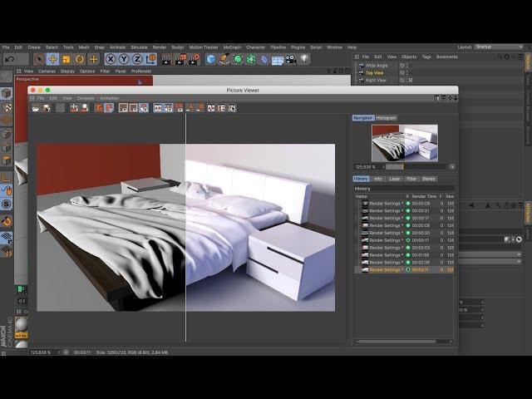Switch to the Info tab
The image size is (532, 399).
point(377,179)
